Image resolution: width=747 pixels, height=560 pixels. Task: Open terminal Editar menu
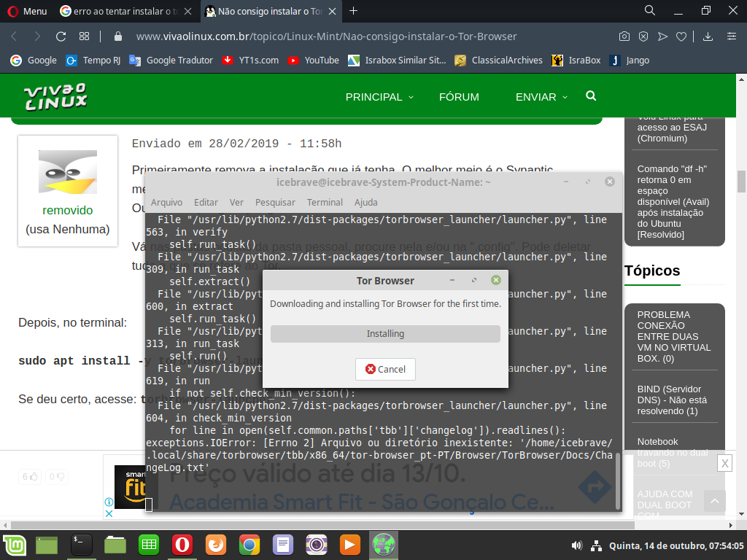206,203
